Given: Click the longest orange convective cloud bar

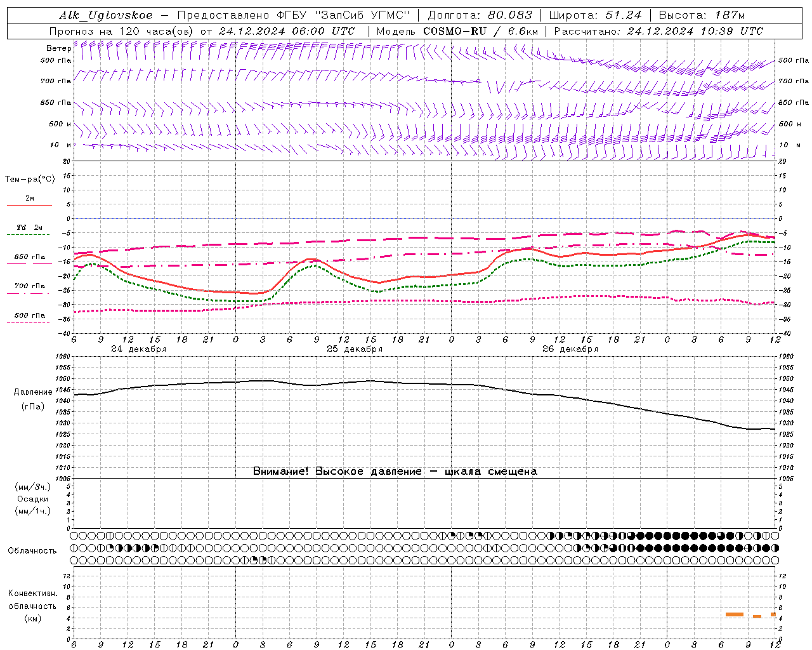Looking at the screenshot, I should click(735, 614).
